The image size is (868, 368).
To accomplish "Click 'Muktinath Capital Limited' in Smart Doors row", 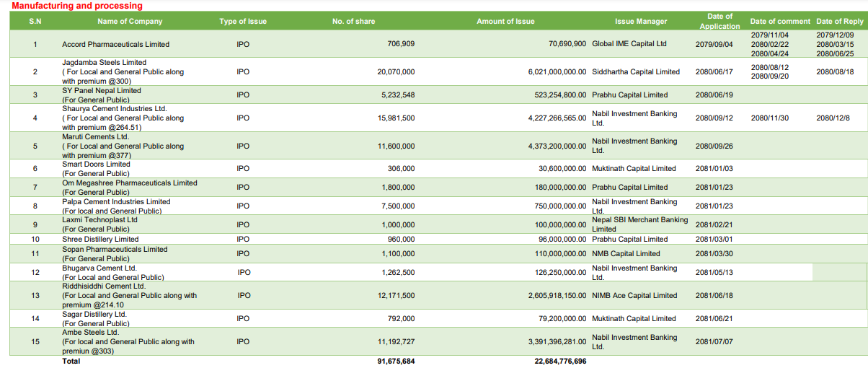I will (x=634, y=168).
